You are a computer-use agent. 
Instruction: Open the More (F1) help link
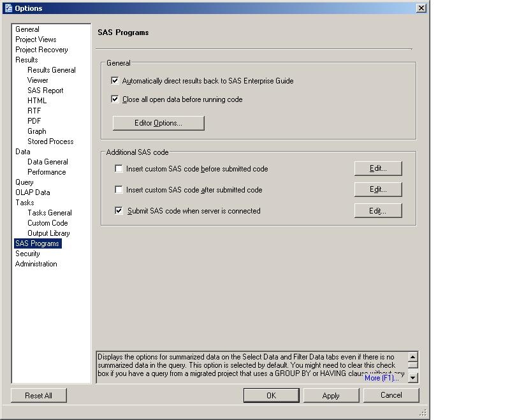(x=382, y=378)
